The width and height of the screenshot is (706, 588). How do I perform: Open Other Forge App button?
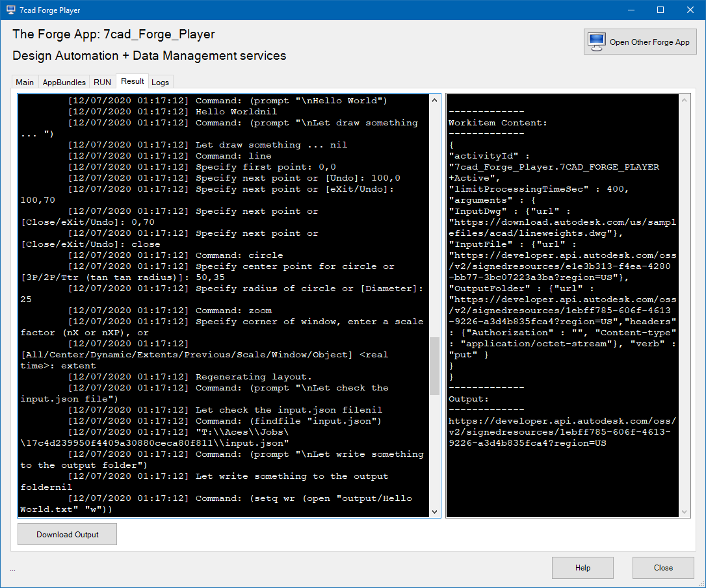click(x=640, y=42)
